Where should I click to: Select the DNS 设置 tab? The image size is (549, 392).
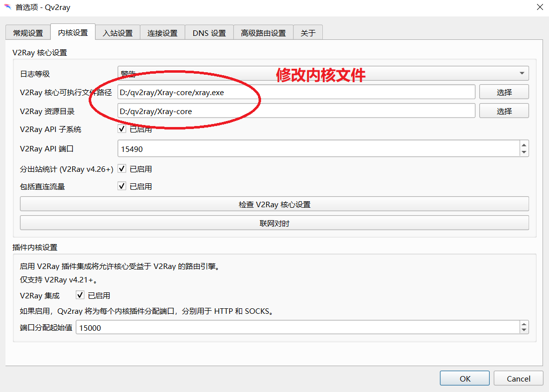pyautogui.click(x=209, y=33)
